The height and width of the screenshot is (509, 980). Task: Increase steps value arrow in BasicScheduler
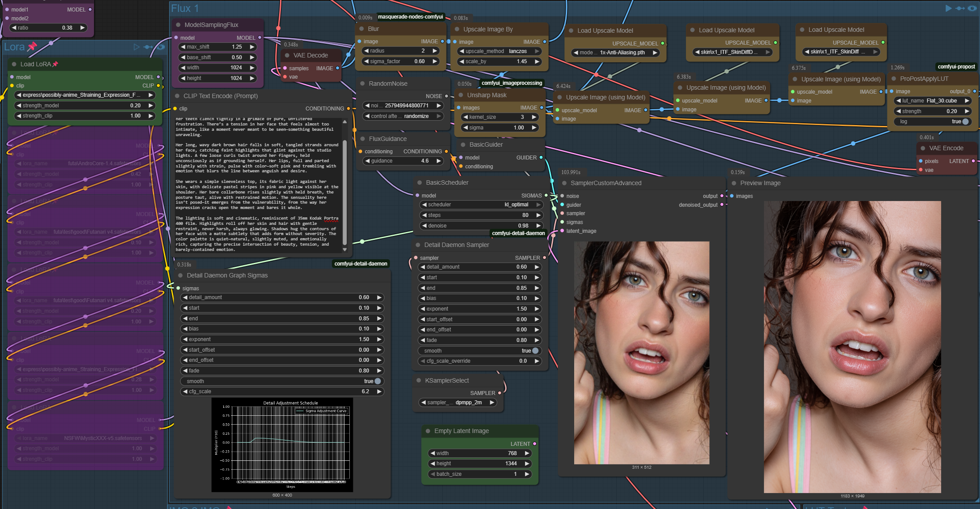point(538,215)
